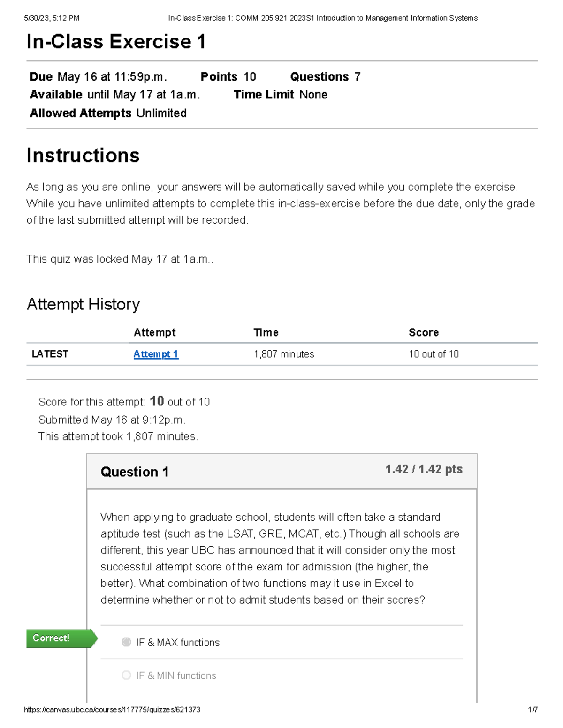Image resolution: width=563 pixels, height=728 pixels.
Task: Click the Question 1 header
Action: point(135,472)
